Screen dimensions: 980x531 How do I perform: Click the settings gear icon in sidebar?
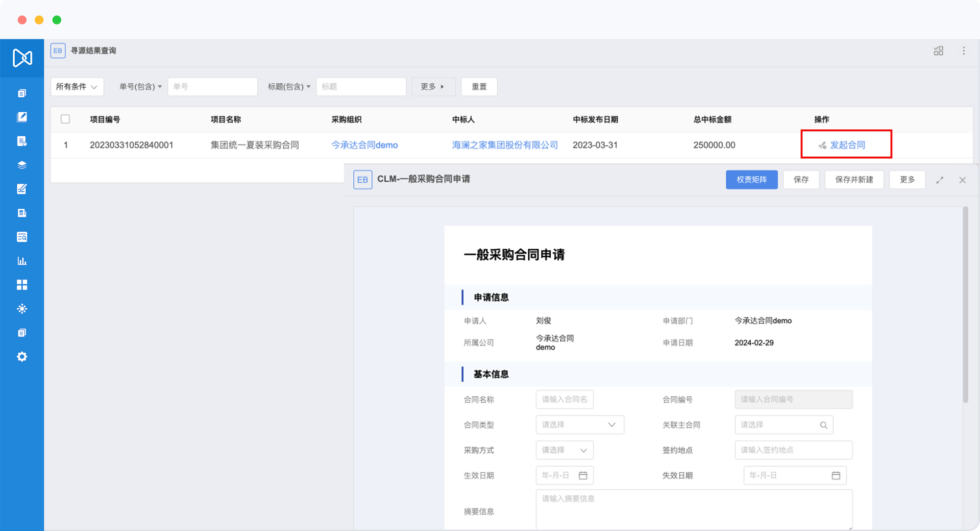(x=22, y=357)
